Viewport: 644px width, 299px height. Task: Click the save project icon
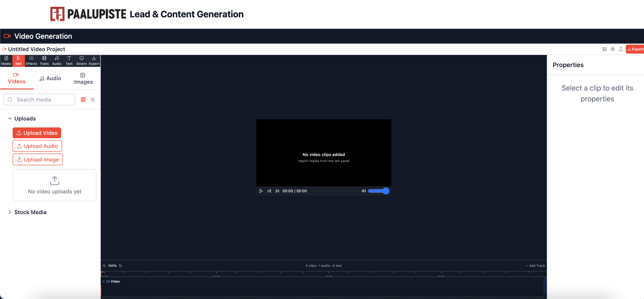tap(604, 49)
